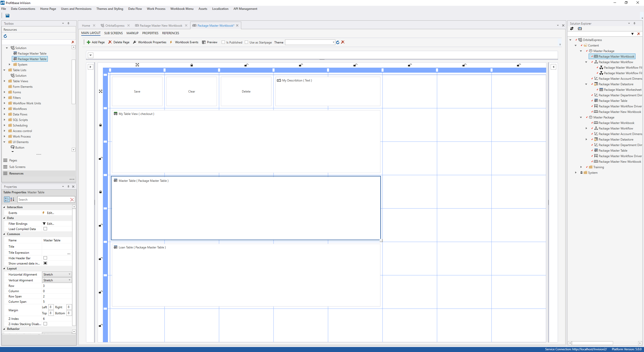Toggle Hide Header Bar checkbox
The image size is (644, 352).
tap(45, 258)
